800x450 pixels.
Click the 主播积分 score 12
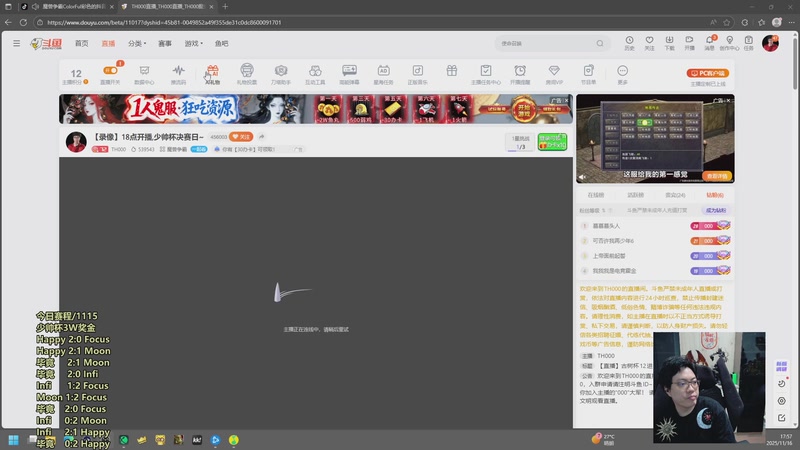[x=76, y=77]
